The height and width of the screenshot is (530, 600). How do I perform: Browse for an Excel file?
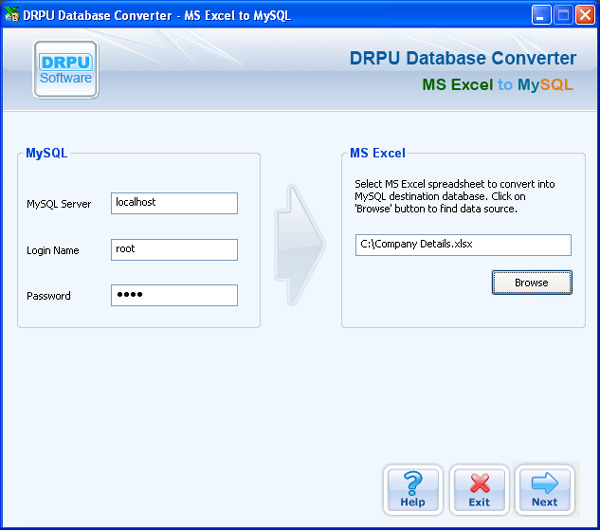[x=532, y=282]
